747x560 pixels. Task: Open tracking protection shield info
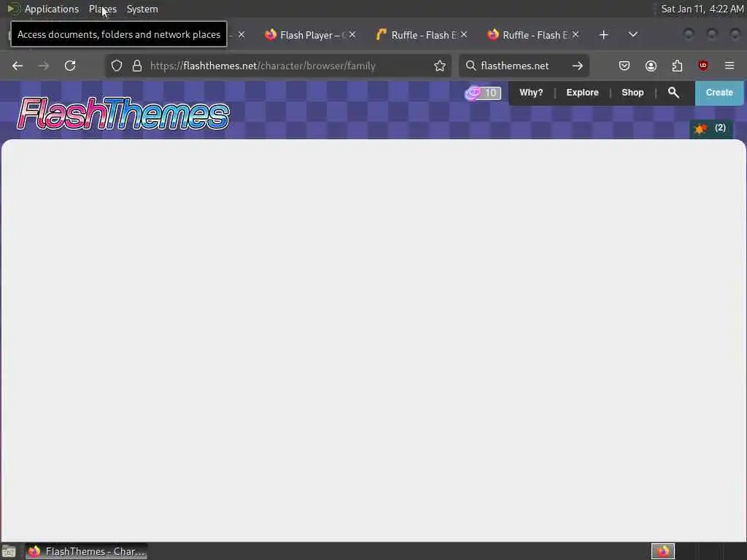[x=117, y=66]
